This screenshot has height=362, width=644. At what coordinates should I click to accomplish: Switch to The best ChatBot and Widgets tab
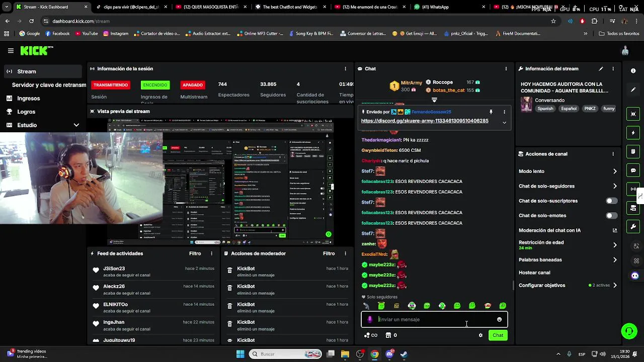(291, 7)
